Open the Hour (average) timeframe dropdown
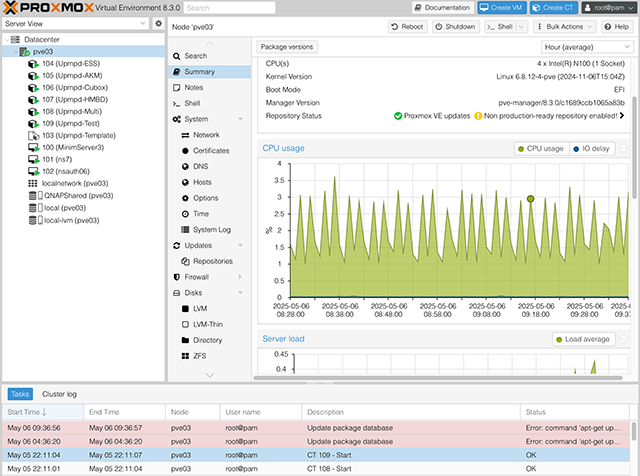The width and height of the screenshot is (640, 476). point(587,47)
